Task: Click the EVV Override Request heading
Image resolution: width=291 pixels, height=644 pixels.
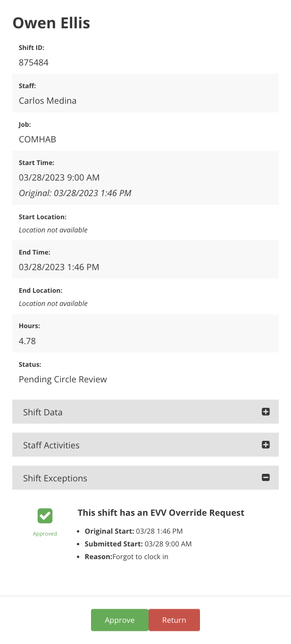Action: point(161,512)
